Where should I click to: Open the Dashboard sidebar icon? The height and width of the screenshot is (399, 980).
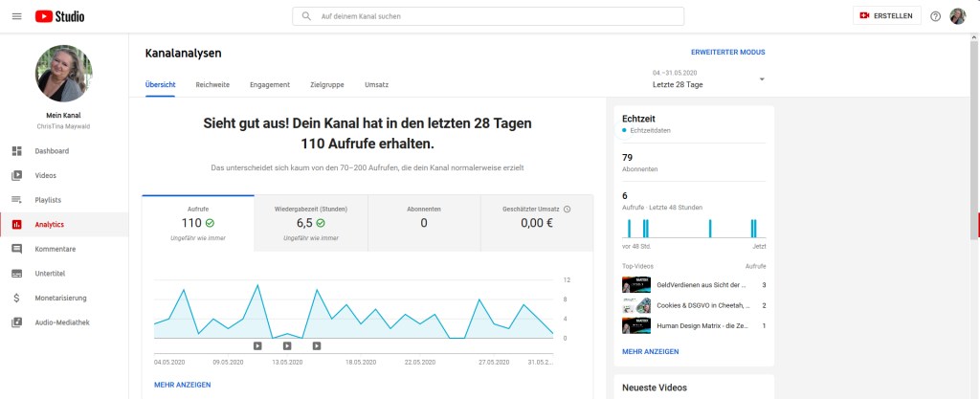[x=16, y=151]
